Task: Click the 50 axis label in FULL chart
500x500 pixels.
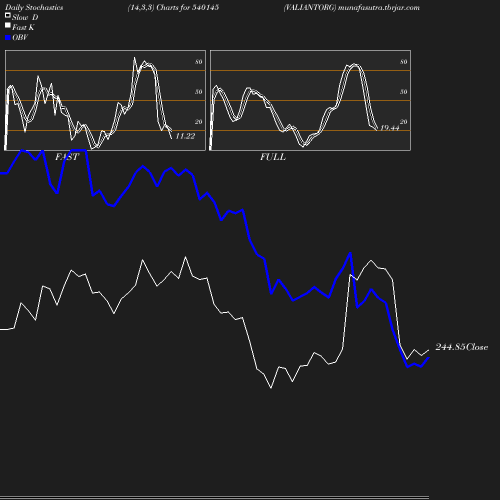Action: point(404,92)
